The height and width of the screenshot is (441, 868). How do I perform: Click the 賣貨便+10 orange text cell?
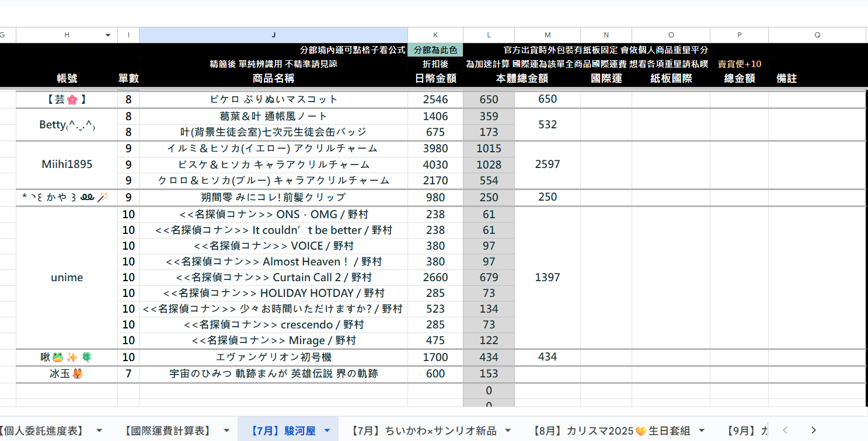739,64
